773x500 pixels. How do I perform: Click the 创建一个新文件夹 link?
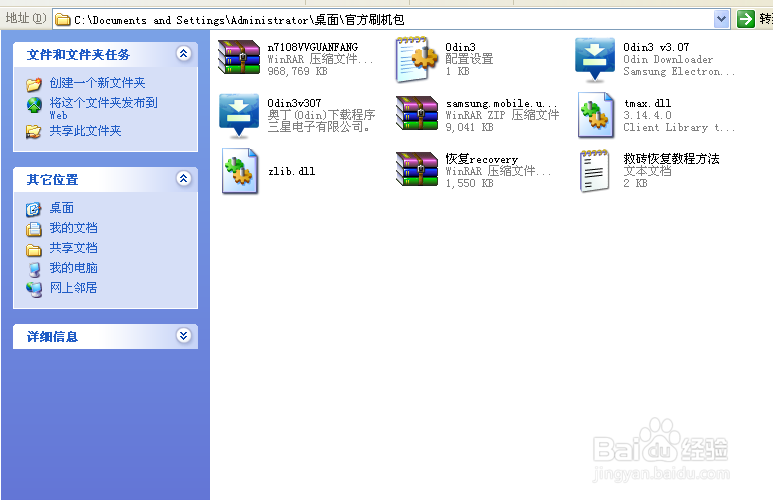click(x=97, y=83)
